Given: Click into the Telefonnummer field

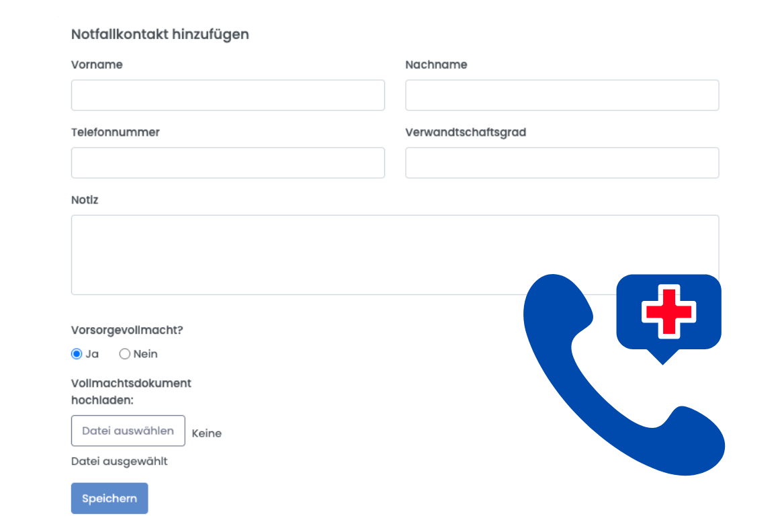Looking at the screenshot, I should [228, 163].
